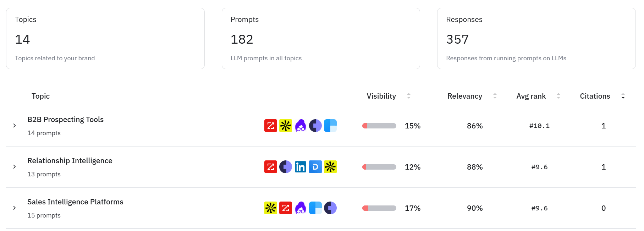
Task: Click the purple Lusha logo in B2B Prospecting row
Action: coord(300,126)
